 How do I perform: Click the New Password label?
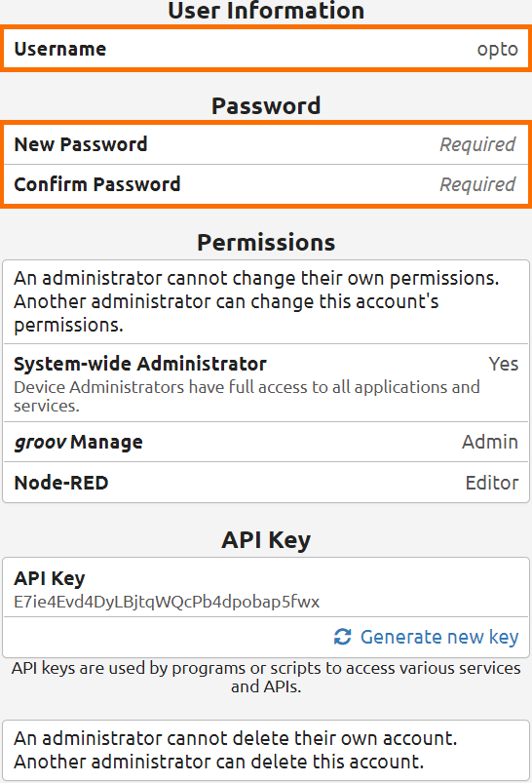click(x=81, y=144)
